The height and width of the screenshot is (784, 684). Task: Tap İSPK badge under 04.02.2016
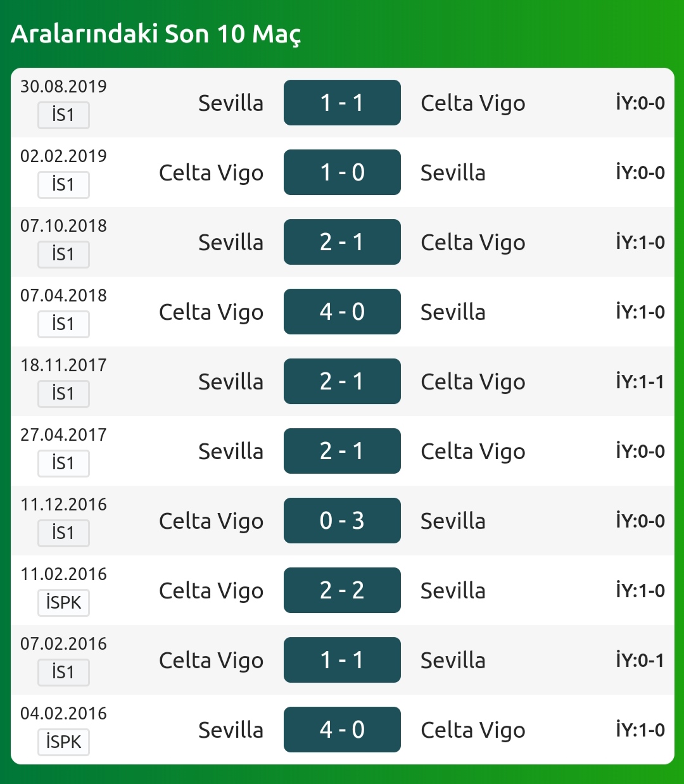(63, 742)
